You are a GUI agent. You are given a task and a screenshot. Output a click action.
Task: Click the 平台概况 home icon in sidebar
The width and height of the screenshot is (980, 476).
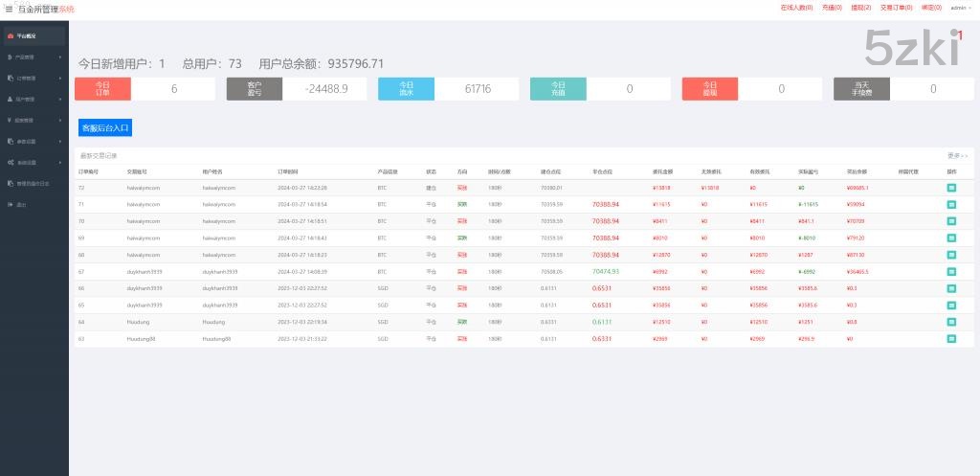click(x=11, y=35)
